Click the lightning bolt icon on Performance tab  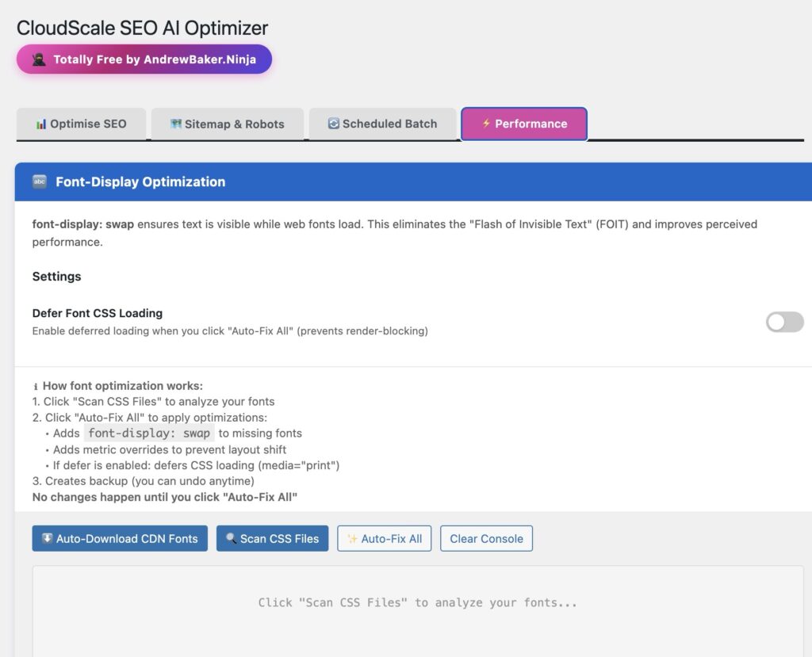point(486,124)
